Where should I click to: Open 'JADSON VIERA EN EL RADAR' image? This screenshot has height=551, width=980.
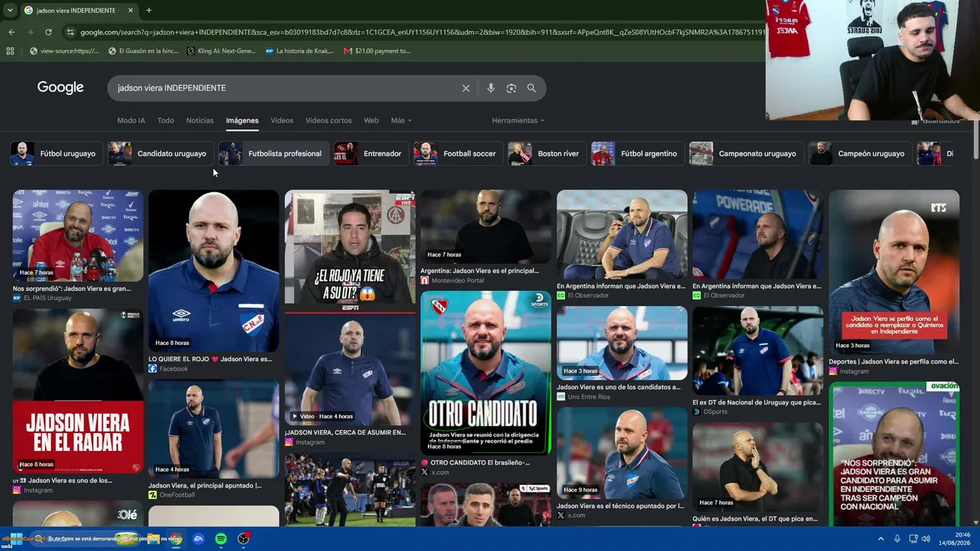[x=77, y=391]
